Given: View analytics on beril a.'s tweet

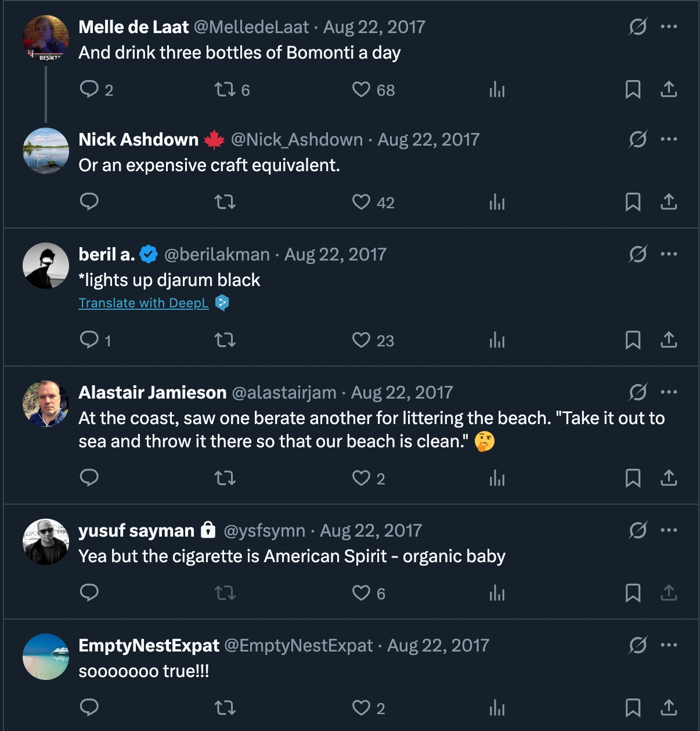Looking at the screenshot, I should coord(497,340).
